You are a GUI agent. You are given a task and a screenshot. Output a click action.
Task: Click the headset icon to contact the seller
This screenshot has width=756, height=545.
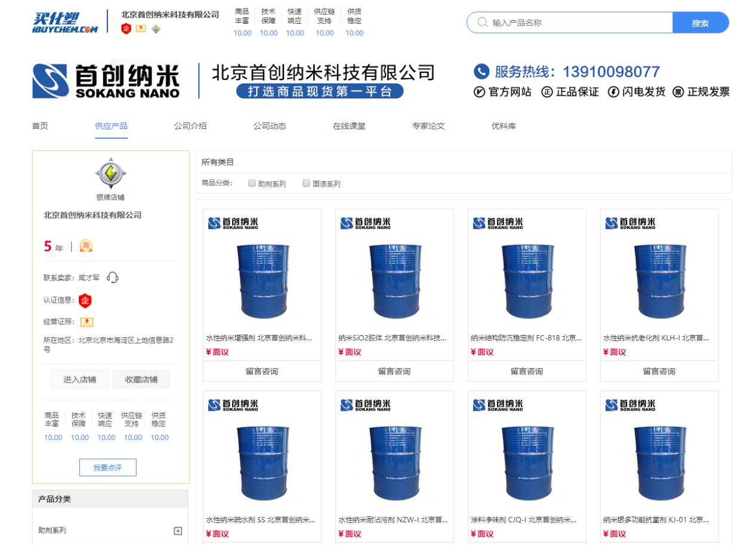(x=112, y=277)
